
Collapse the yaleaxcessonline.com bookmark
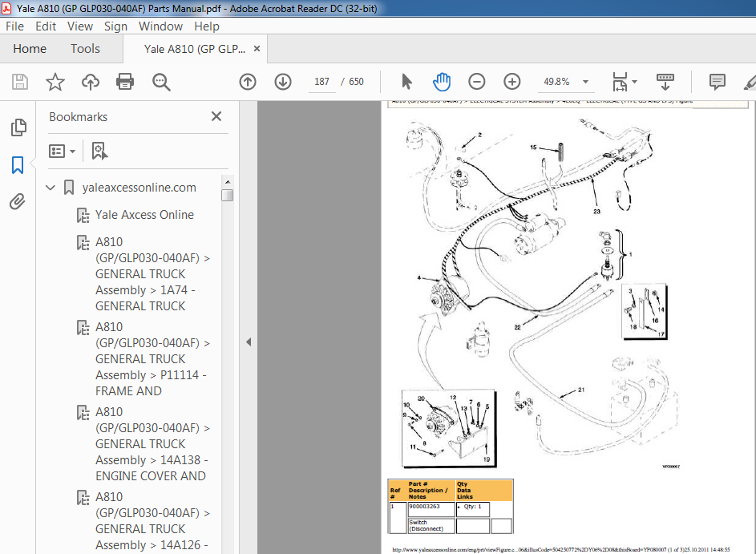[51, 188]
